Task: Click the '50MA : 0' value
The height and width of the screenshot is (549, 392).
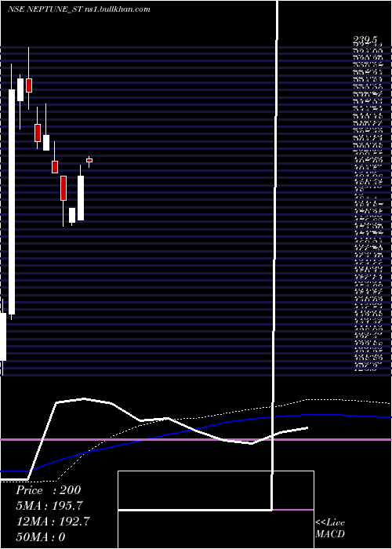Action: pos(41,537)
